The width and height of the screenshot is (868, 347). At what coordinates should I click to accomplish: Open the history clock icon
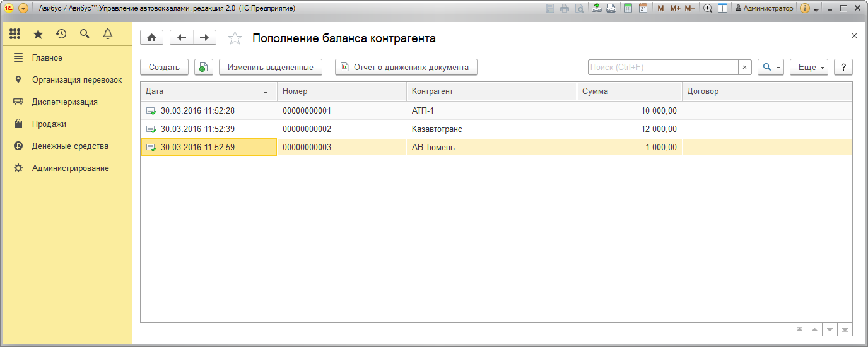point(61,34)
